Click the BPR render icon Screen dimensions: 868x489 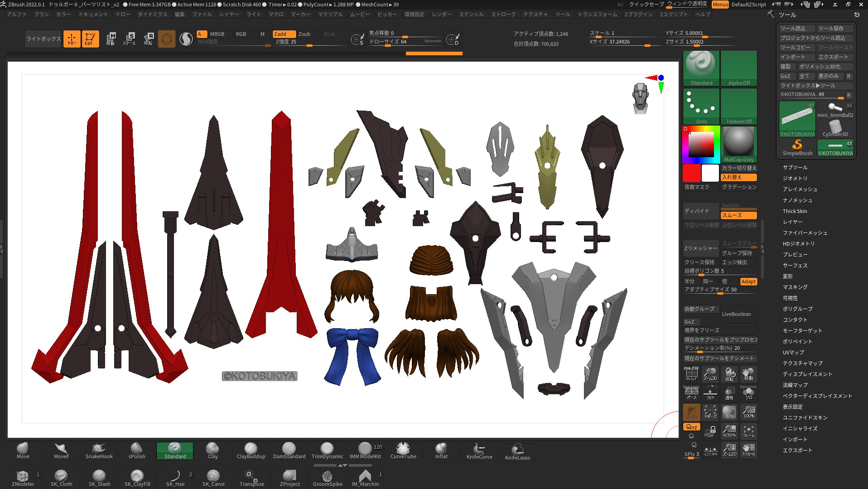click(729, 412)
